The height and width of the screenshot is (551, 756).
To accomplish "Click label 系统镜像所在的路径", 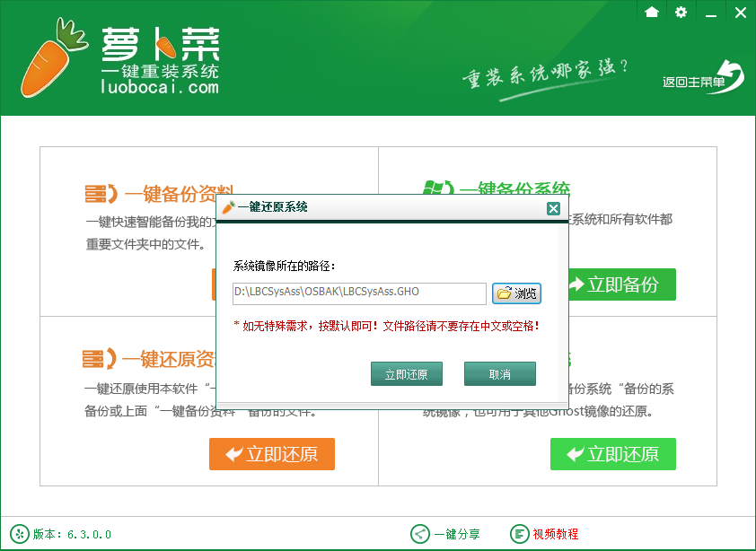I will (x=284, y=266).
